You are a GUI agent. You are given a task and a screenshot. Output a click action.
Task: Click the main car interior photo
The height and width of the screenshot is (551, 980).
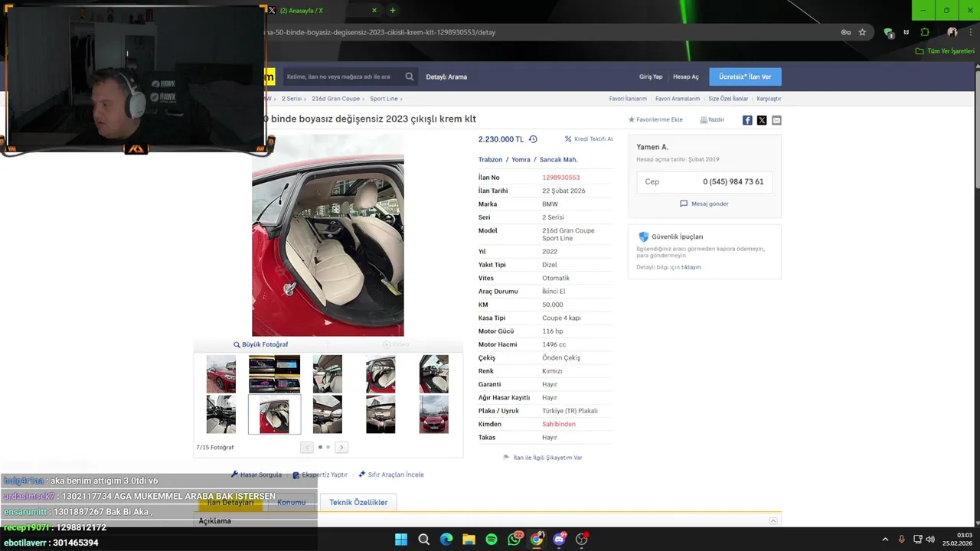(x=328, y=237)
